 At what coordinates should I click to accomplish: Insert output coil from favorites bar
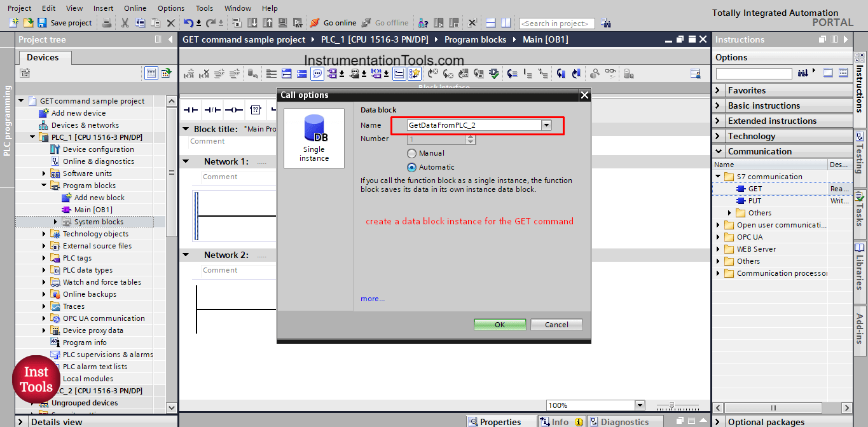tap(235, 109)
